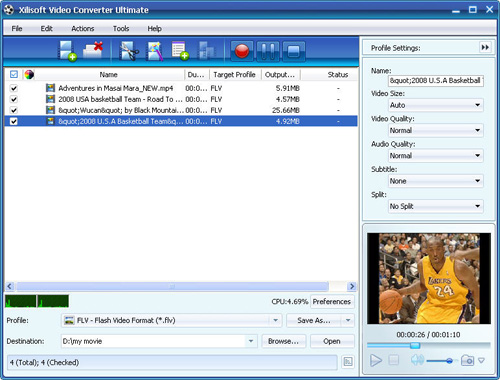
Task: Click file icon of Adventures in Masai Mara
Action: pos(50,88)
